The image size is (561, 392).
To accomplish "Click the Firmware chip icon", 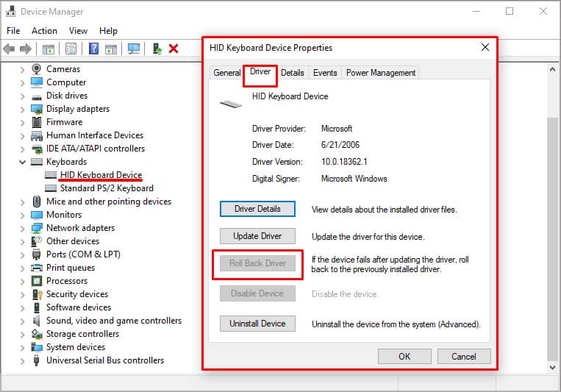I will [37, 122].
